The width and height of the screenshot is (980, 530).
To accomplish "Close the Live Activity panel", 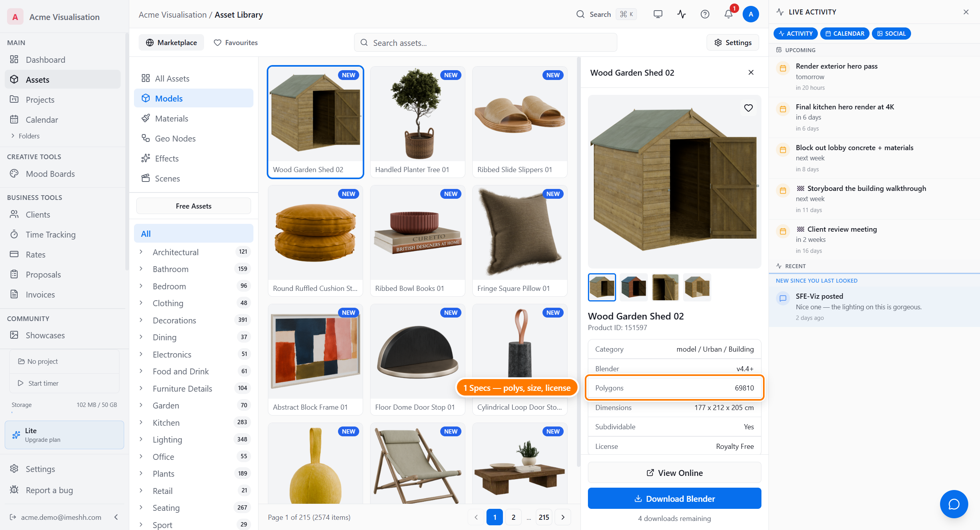I will pyautogui.click(x=966, y=12).
